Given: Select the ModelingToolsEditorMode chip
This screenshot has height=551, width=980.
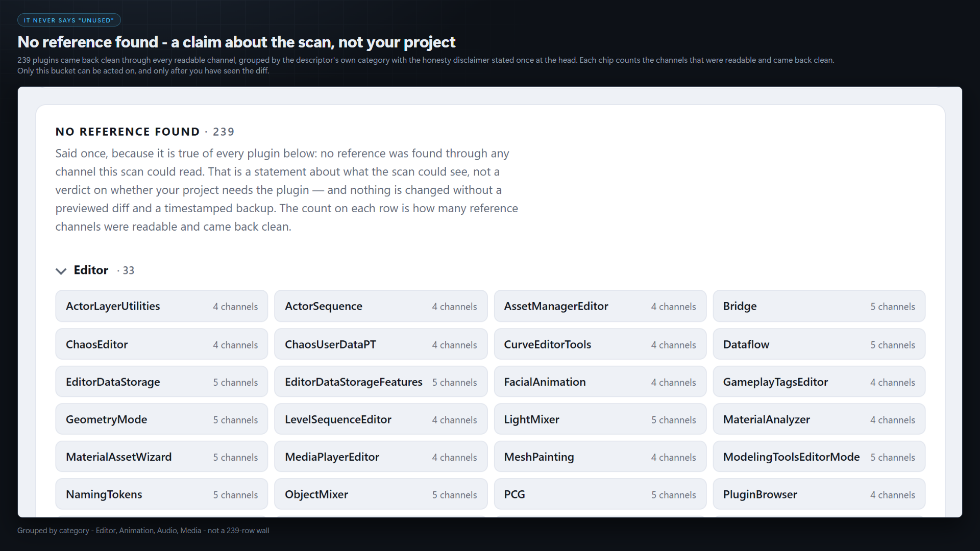Looking at the screenshot, I should coord(819,457).
